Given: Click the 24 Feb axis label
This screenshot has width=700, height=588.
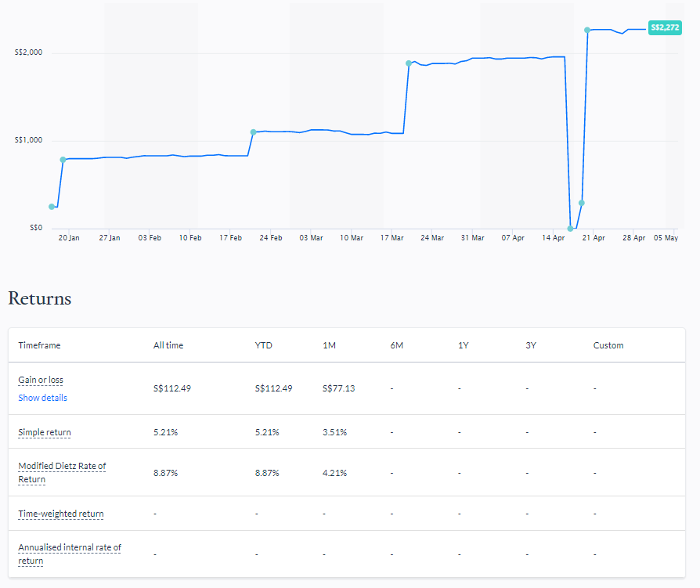Looking at the screenshot, I should (x=271, y=238).
